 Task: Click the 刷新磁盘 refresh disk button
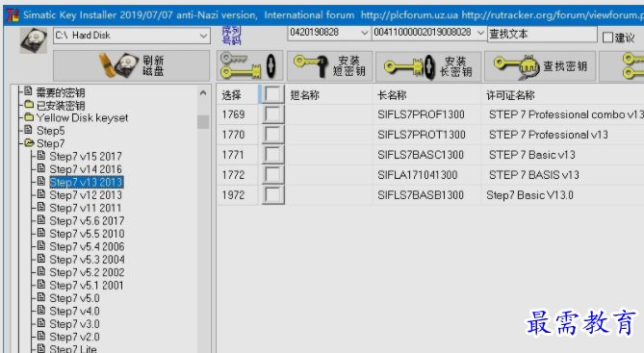click(132, 65)
